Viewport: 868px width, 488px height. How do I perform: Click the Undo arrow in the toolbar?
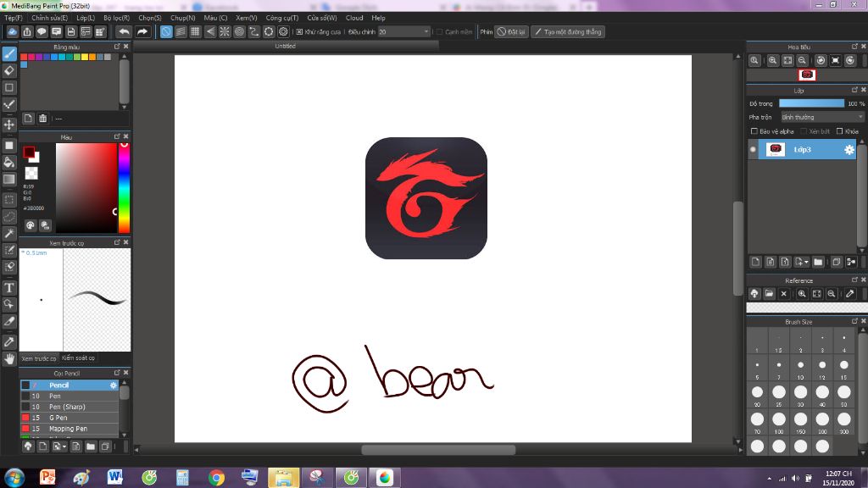point(124,31)
